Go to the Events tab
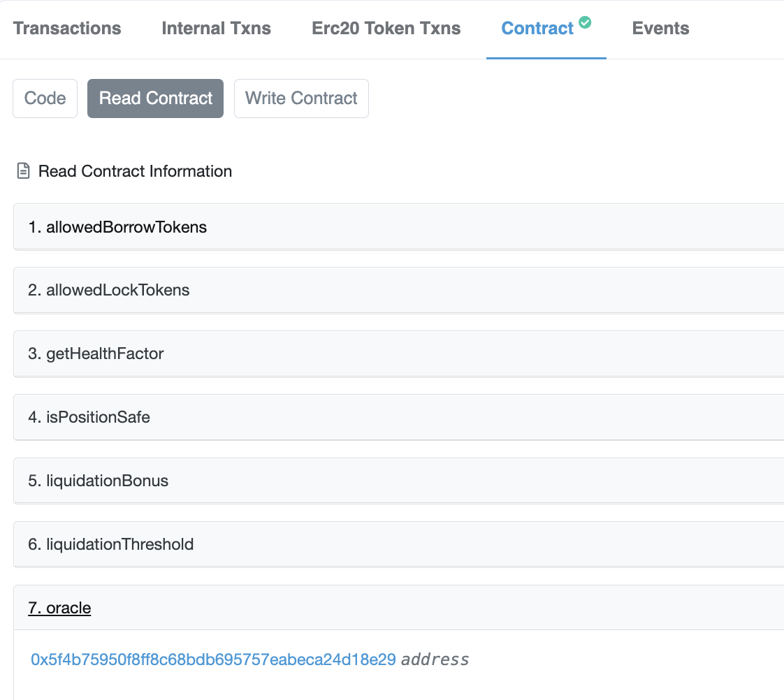This screenshot has width=784, height=700. pyautogui.click(x=660, y=29)
